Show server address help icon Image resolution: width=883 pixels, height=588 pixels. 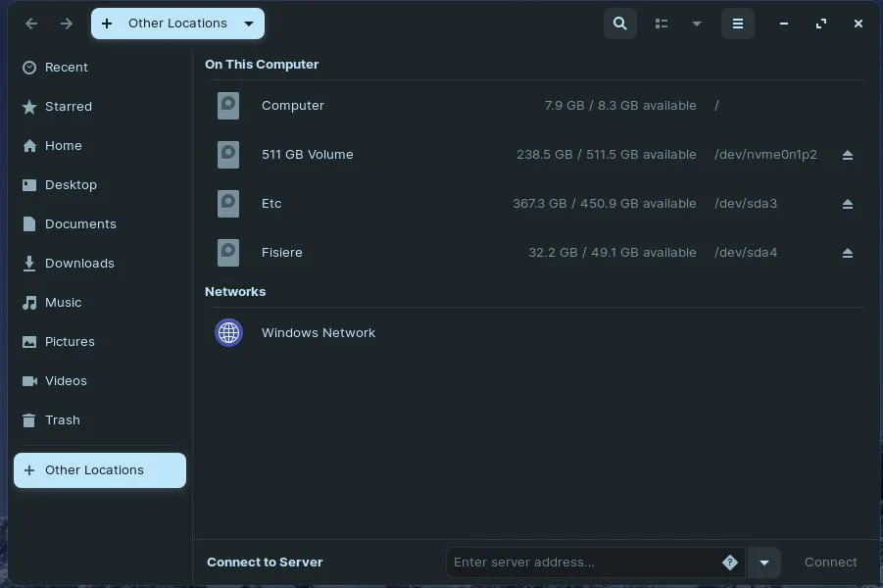730,563
